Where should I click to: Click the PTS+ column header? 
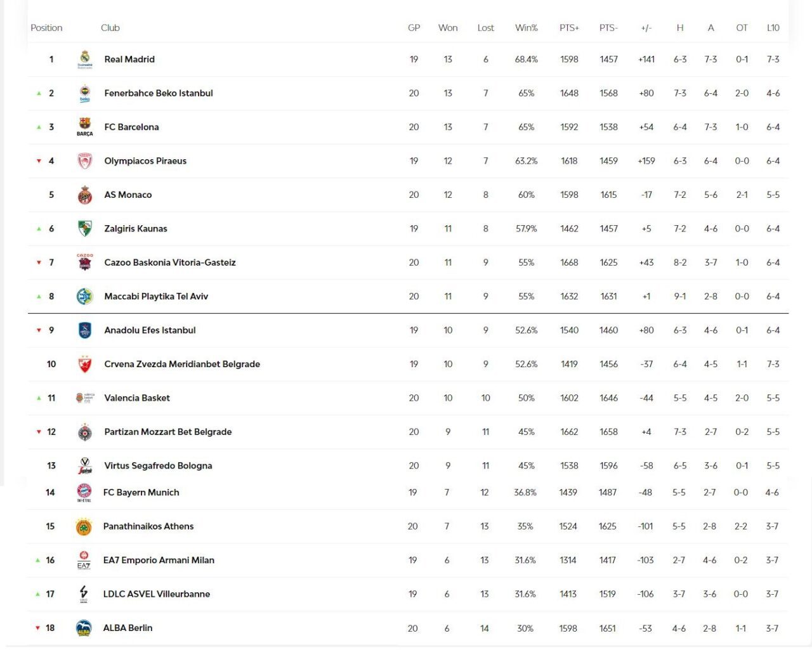coord(569,28)
